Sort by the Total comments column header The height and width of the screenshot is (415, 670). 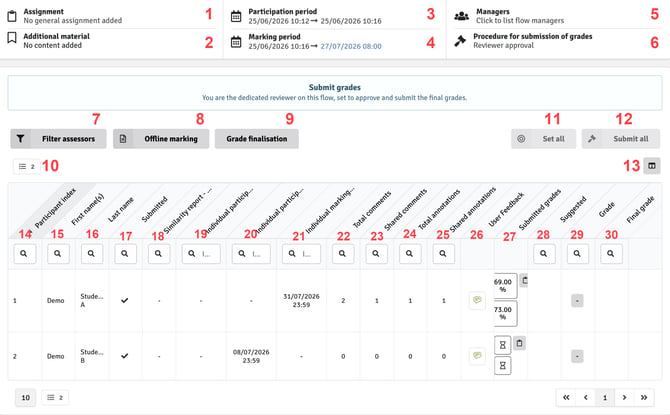[x=372, y=209]
